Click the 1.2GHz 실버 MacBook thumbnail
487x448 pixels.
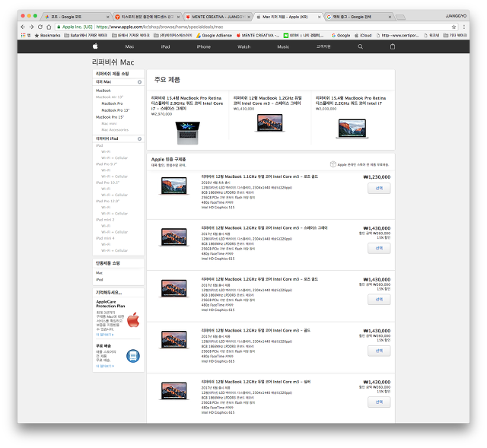[174, 391]
